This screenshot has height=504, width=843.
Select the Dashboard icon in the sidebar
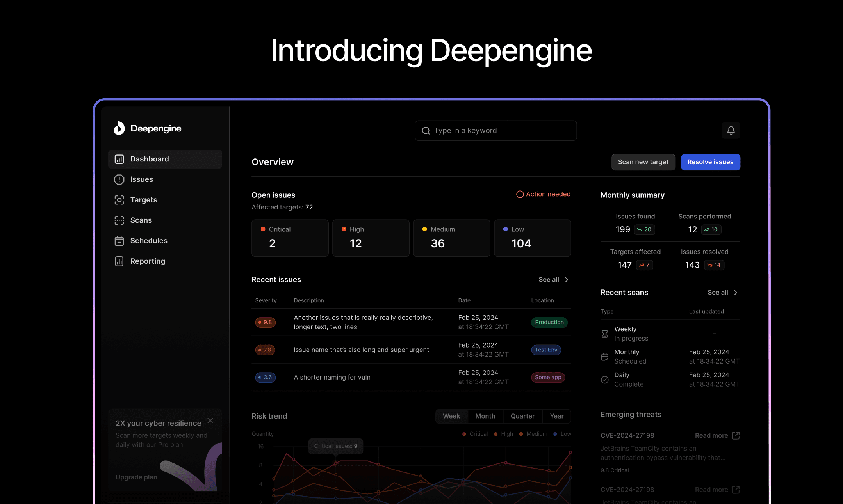coord(119,159)
